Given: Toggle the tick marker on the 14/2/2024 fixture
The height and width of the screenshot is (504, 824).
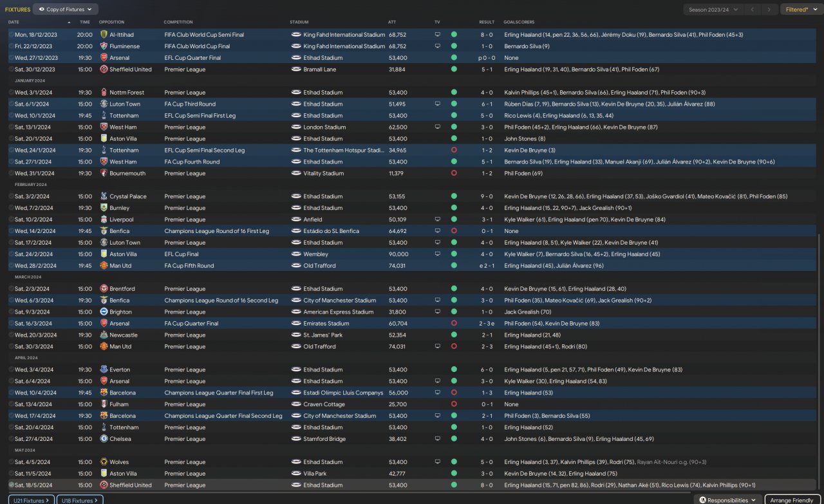Looking at the screenshot, I should (x=11, y=232).
